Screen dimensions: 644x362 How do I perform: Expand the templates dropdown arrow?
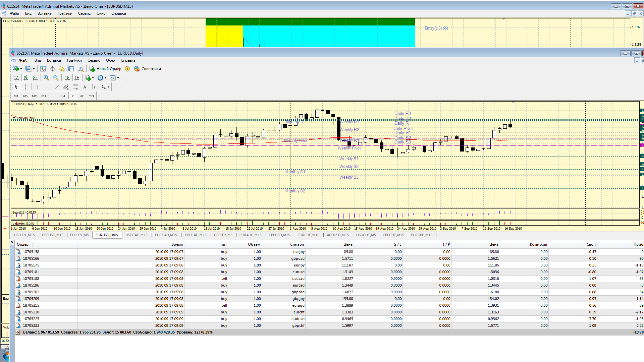pos(118,78)
